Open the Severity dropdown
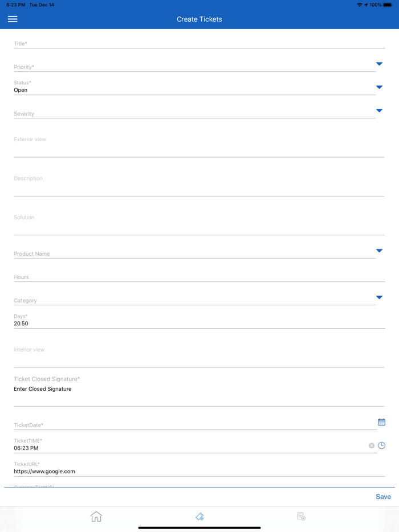Image resolution: width=399 pixels, height=532 pixels. [379, 111]
